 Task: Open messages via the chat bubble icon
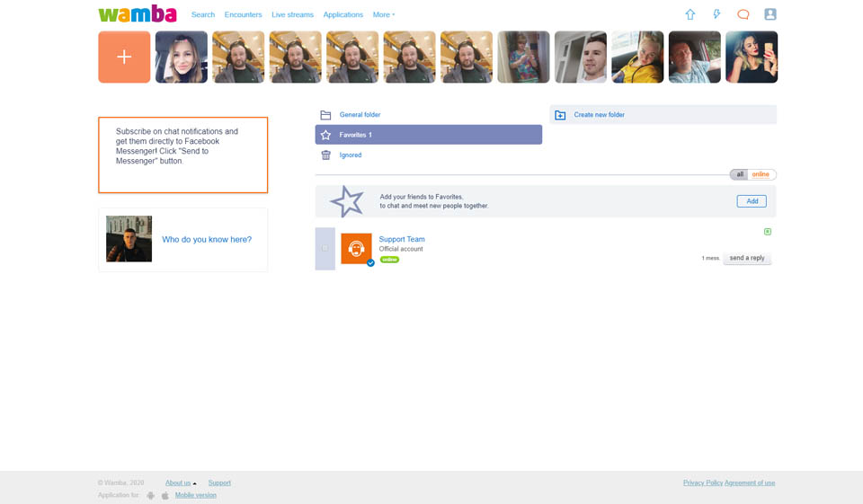[x=743, y=14]
